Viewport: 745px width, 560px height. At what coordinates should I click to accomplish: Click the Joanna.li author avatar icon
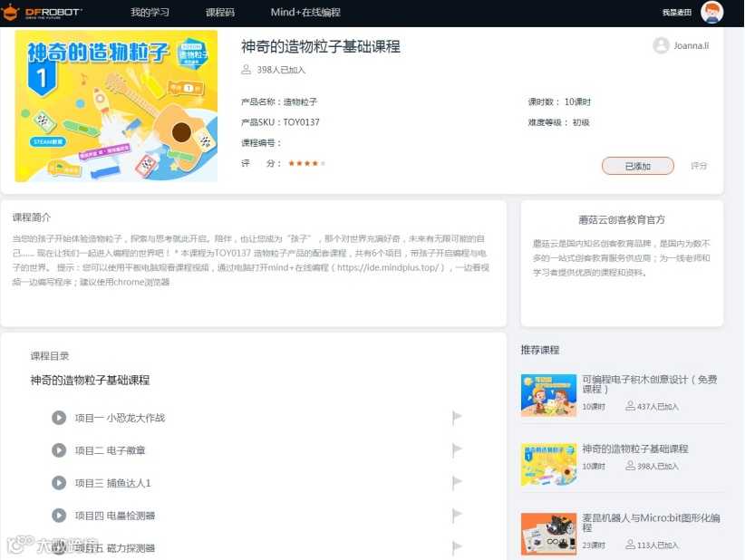pyautogui.click(x=661, y=45)
